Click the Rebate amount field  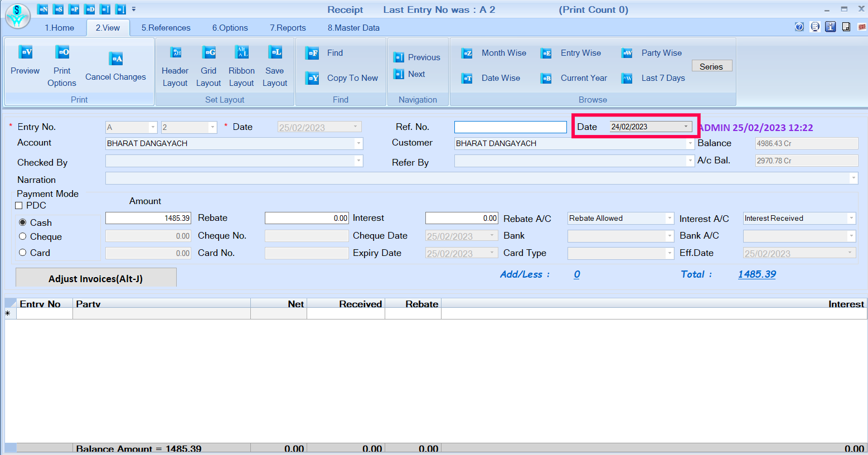click(x=307, y=218)
